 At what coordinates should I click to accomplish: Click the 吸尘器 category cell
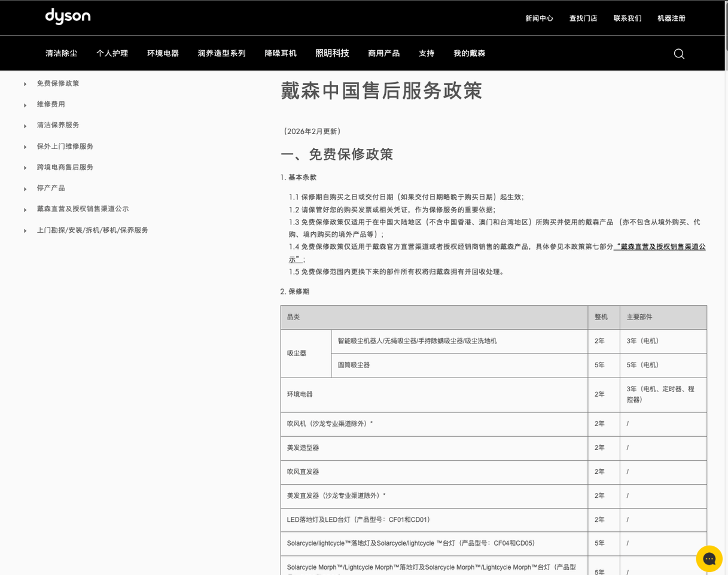306,353
